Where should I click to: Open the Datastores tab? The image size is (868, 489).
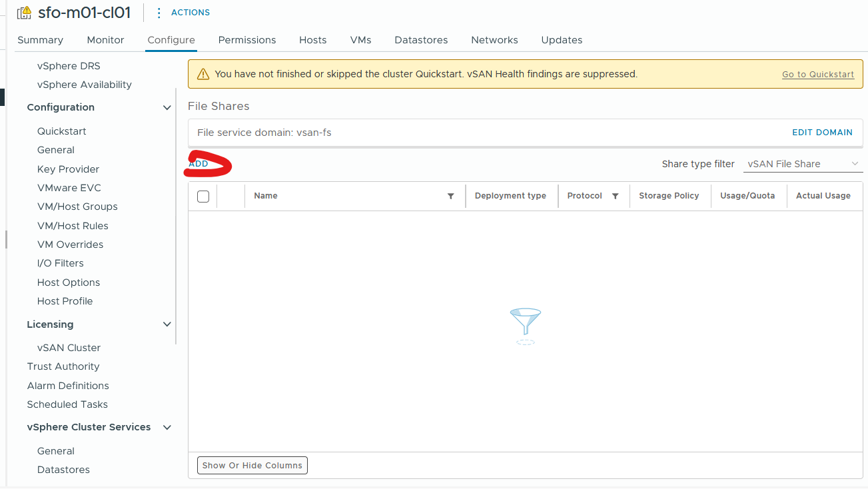pyautogui.click(x=421, y=40)
